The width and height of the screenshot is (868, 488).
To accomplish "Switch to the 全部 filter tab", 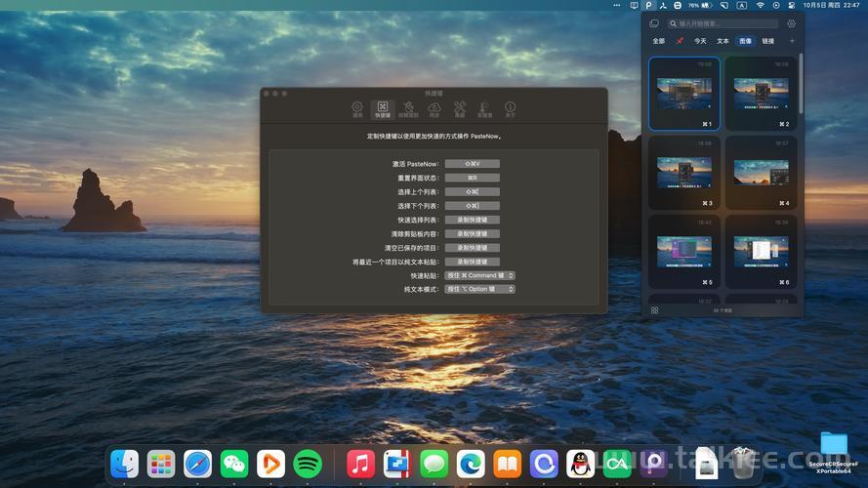I will click(658, 41).
